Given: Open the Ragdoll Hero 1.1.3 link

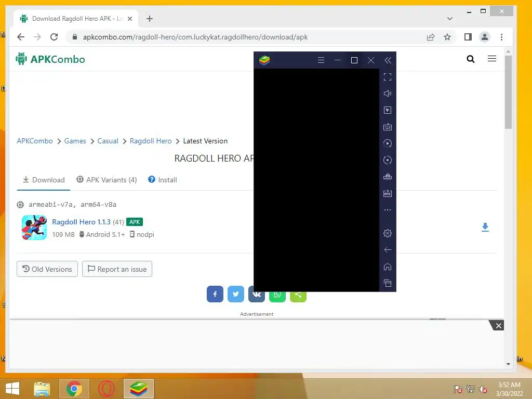Looking at the screenshot, I should click(x=81, y=222).
